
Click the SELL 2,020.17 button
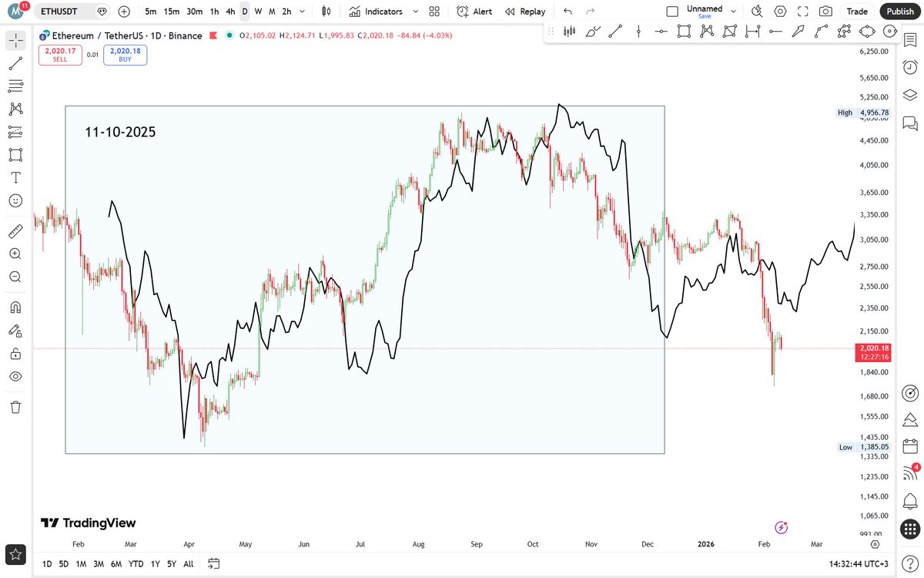pyautogui.click(x=60, y=55)
